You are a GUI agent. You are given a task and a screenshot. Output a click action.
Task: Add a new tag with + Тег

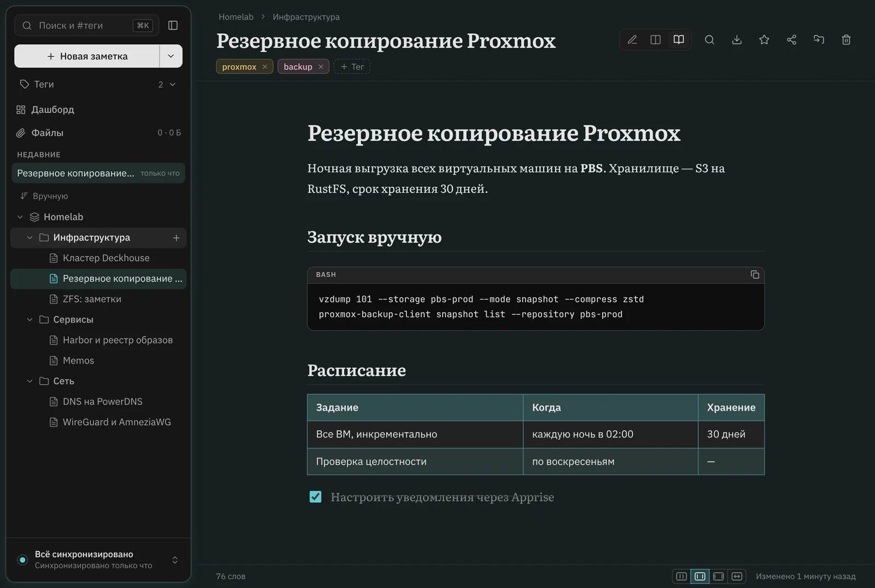352,67
